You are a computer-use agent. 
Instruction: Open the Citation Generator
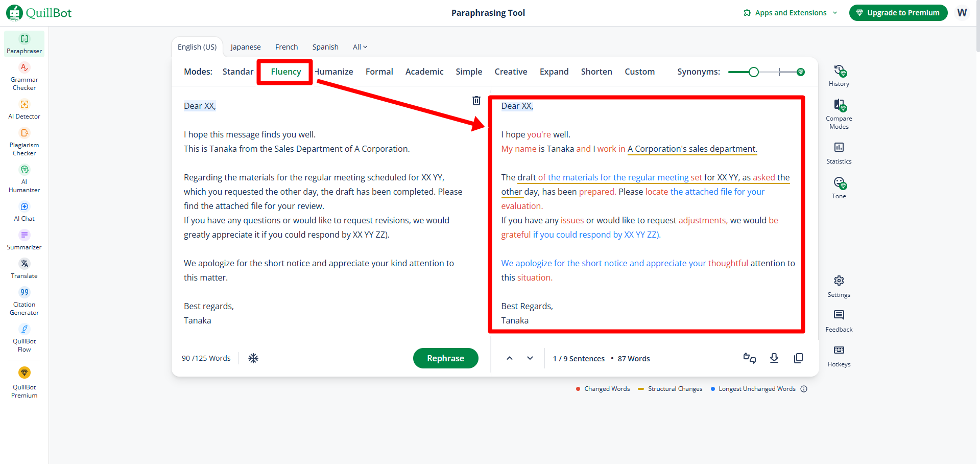(25, 301)
